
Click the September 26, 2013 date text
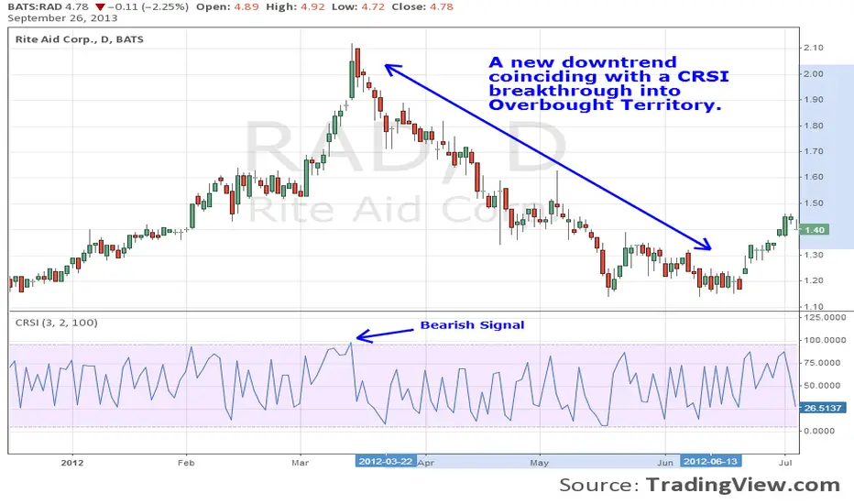(x=62, y=18)
